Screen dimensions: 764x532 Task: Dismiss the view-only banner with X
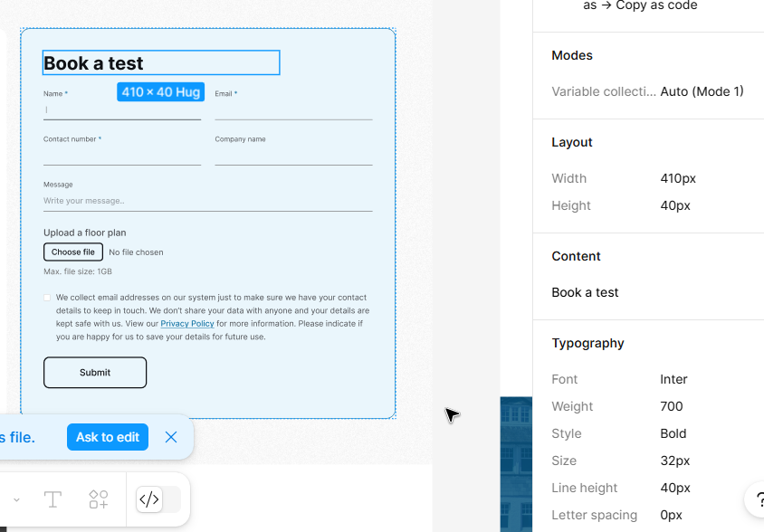pyautogui.click(x=171, y=437)
